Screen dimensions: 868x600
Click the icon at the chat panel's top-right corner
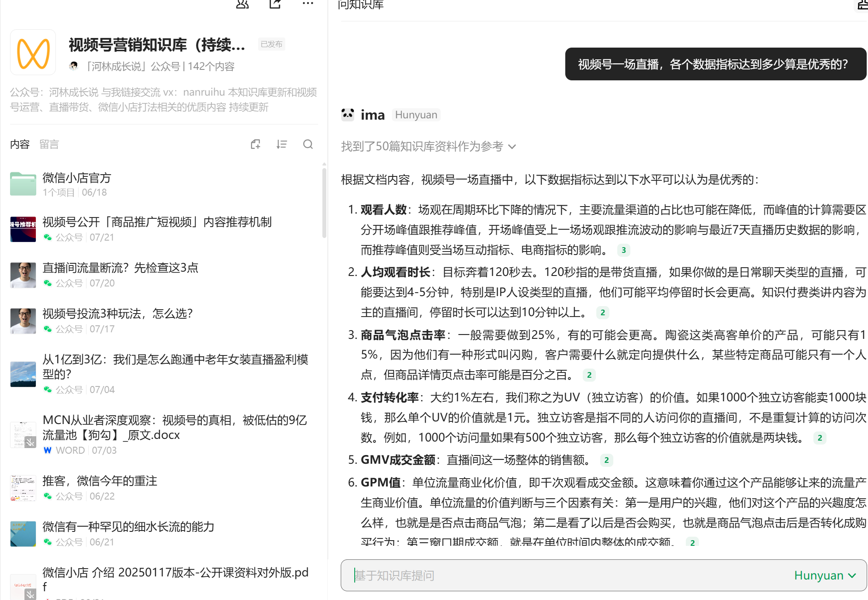pos(862,5)
